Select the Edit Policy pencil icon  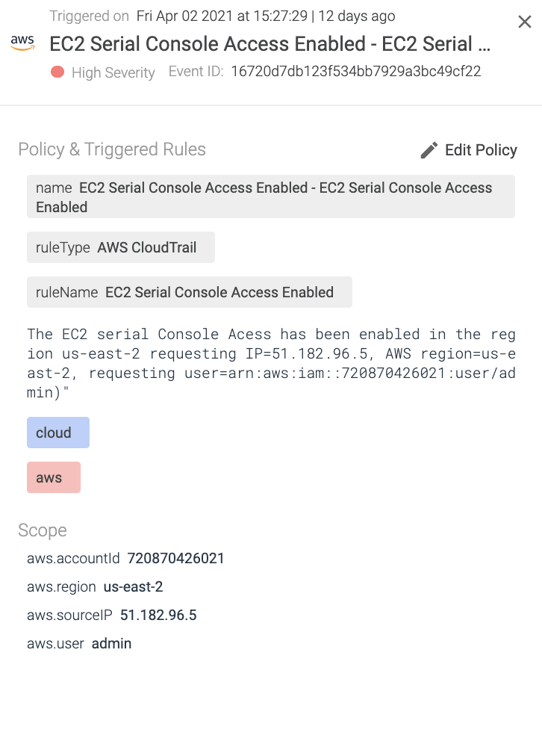point(429,149)
